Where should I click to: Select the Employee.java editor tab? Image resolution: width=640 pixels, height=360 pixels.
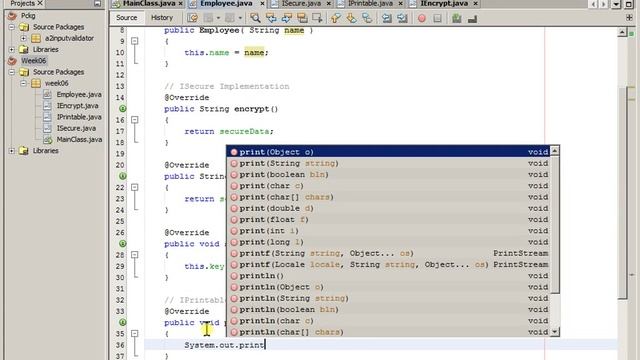click(226, 3)
